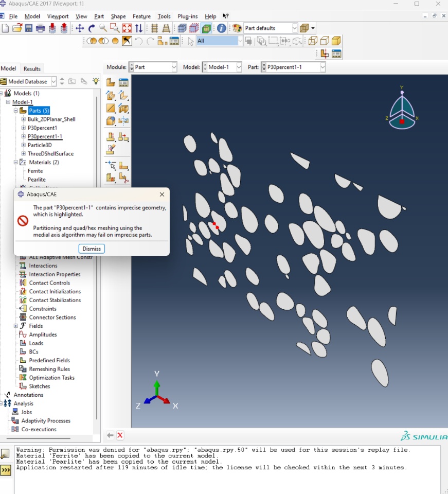Select the ThreeDShellSurface part in tree
448x494 pixels.
(x=51, y=154)
